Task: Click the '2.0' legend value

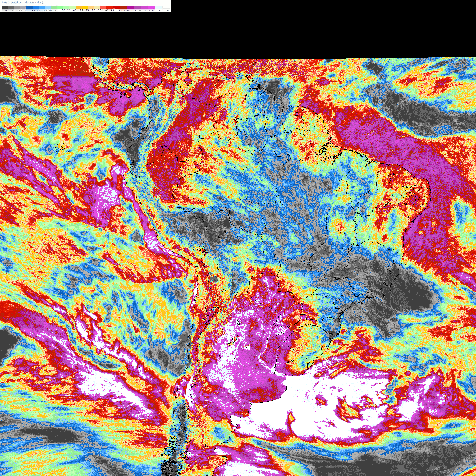Action: click(26, 10)
